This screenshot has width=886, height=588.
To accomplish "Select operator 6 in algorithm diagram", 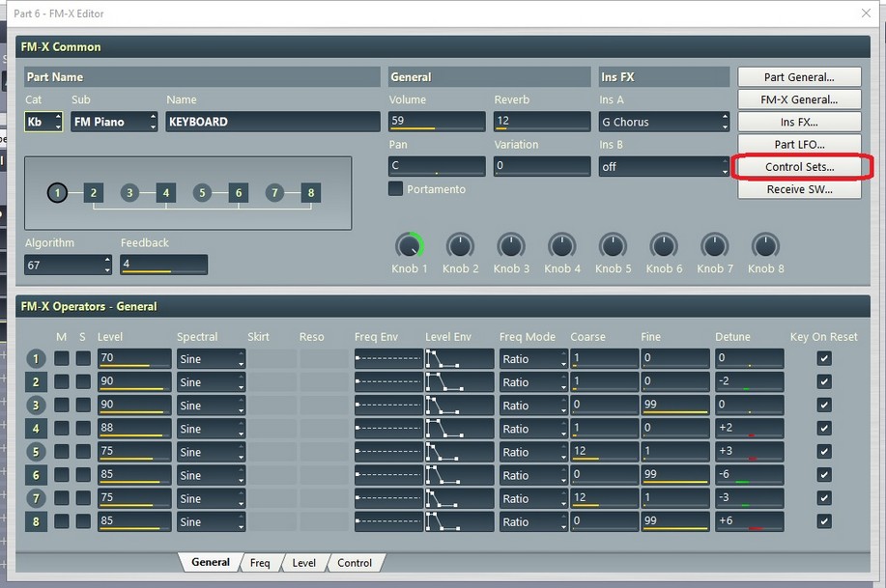I will [x=239, y=192].
